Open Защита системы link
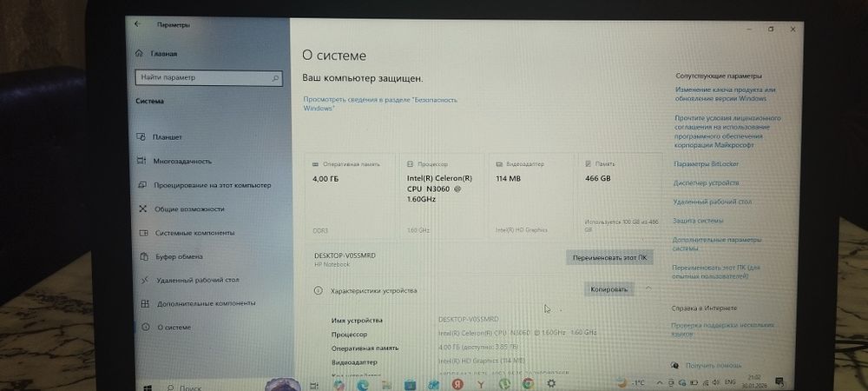This screenshot has height=391, width=868. click(698, 221)
